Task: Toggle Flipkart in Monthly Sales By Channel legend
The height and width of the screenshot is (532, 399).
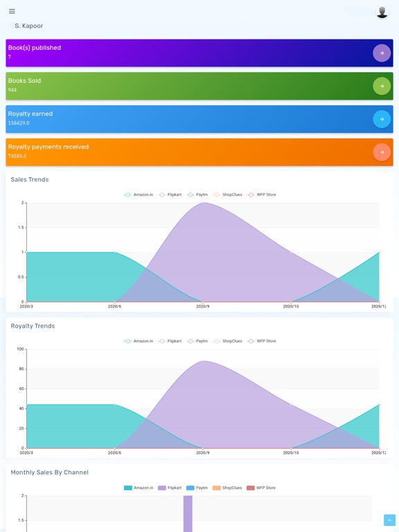Action: click(170, 488)
